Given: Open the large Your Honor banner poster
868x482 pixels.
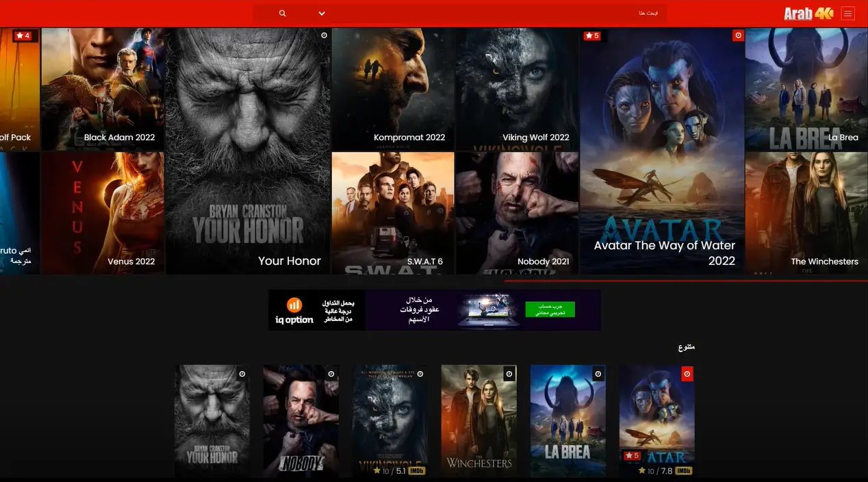Looking at the screenshot, I should coord(248,151).
